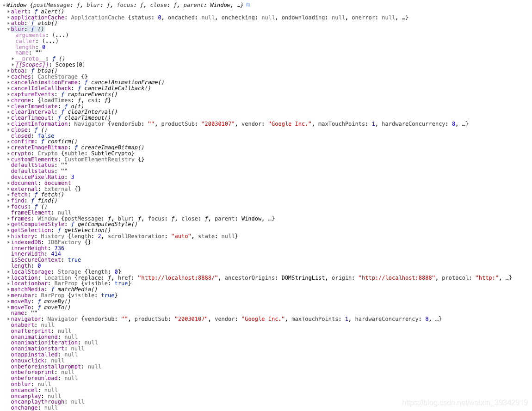532x411 pixels.
Task: Expand the [[Scopes]] entry under blur
Action: (x=13, y=64)
